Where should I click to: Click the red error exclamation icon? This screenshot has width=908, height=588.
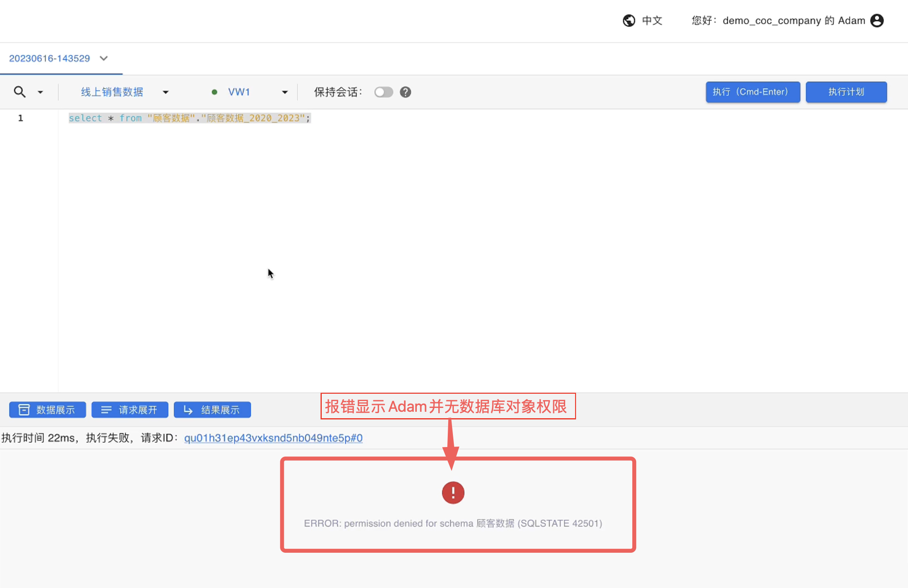click(453, 493)
